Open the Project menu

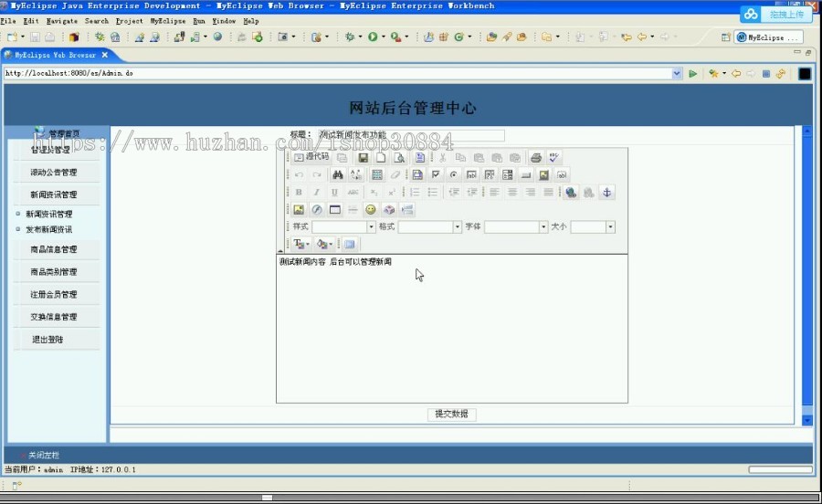pyautogui.click(x=129, y=21)
